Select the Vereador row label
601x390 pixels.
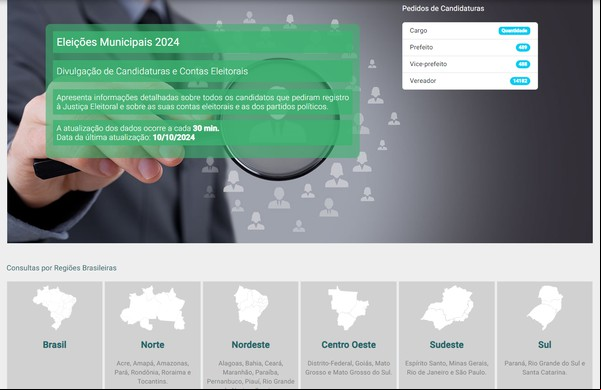point(423,81)
